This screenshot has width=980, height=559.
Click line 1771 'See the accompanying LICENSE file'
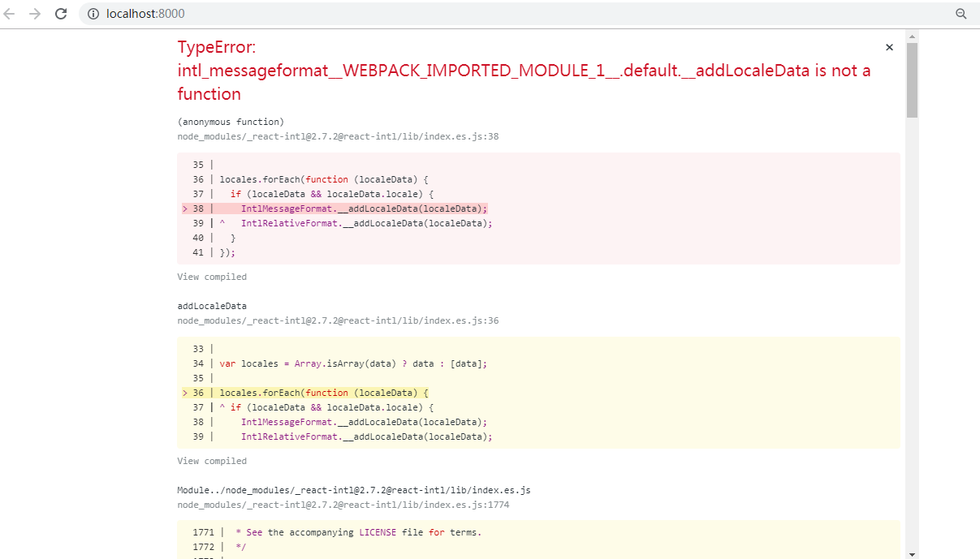coord(358,532)
